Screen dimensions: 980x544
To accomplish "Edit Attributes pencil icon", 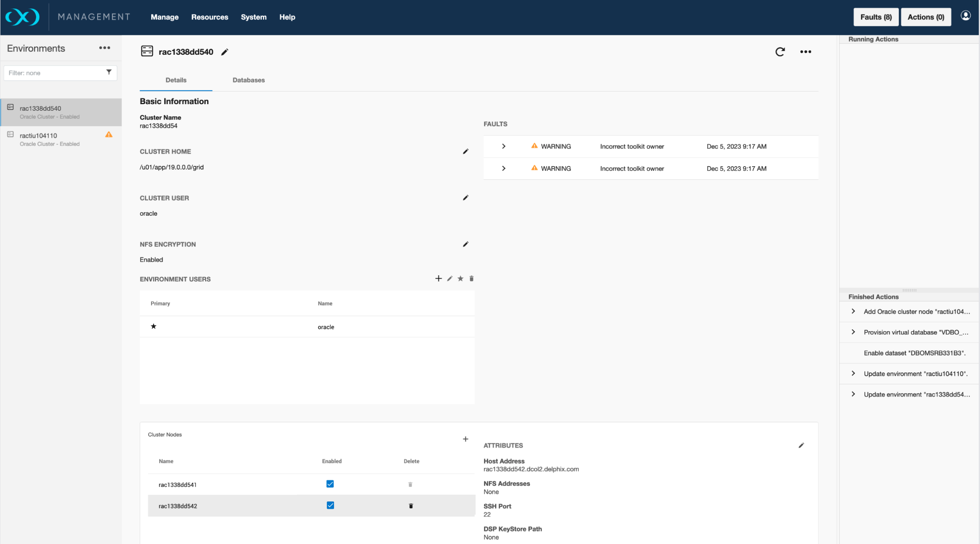I will [x=801, y=445].
